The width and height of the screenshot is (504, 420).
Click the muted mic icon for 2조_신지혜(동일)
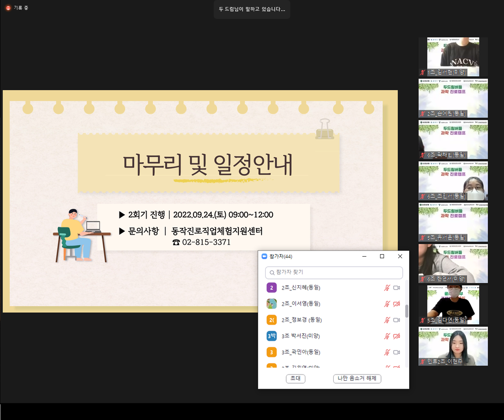point(387,288)
